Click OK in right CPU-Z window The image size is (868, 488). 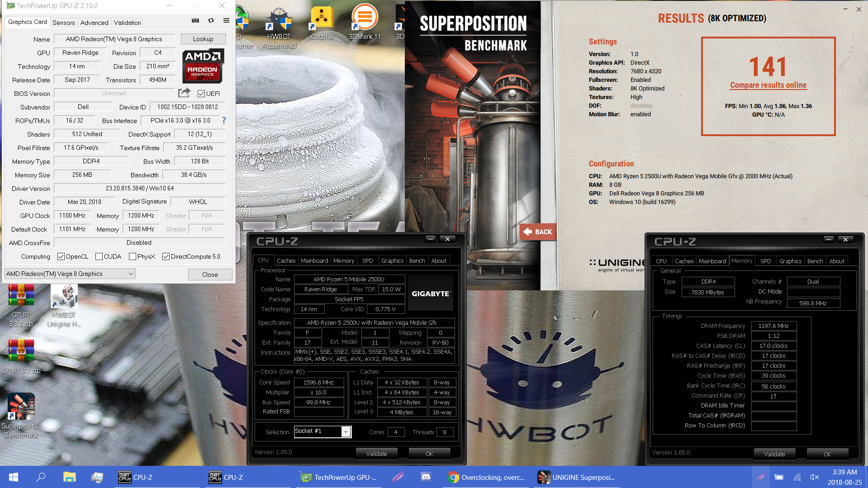[x=827, y=454]
